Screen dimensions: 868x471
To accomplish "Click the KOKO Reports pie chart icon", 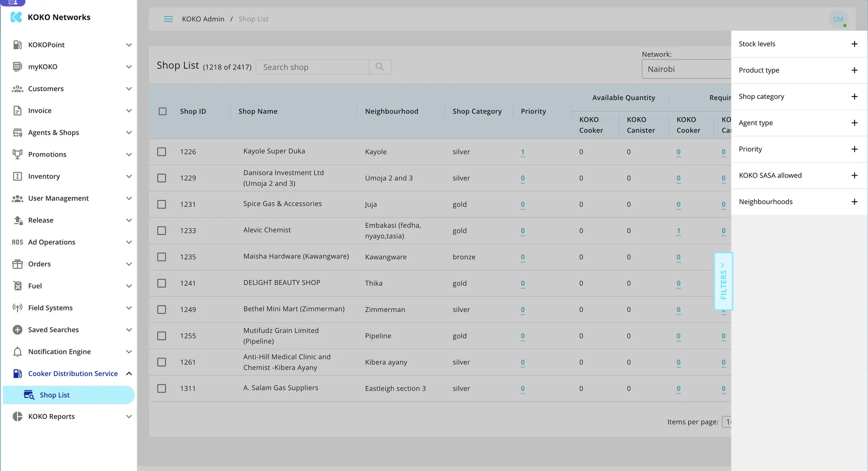I will click(x=17, y=416).
